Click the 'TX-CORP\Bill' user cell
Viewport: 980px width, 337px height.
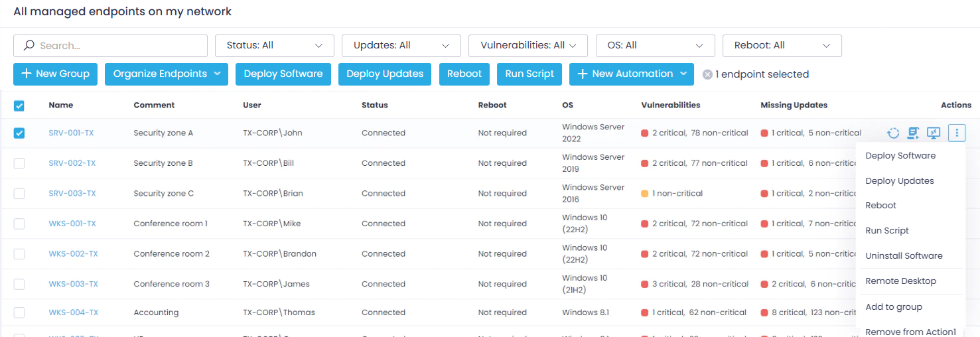coord(268,163)
